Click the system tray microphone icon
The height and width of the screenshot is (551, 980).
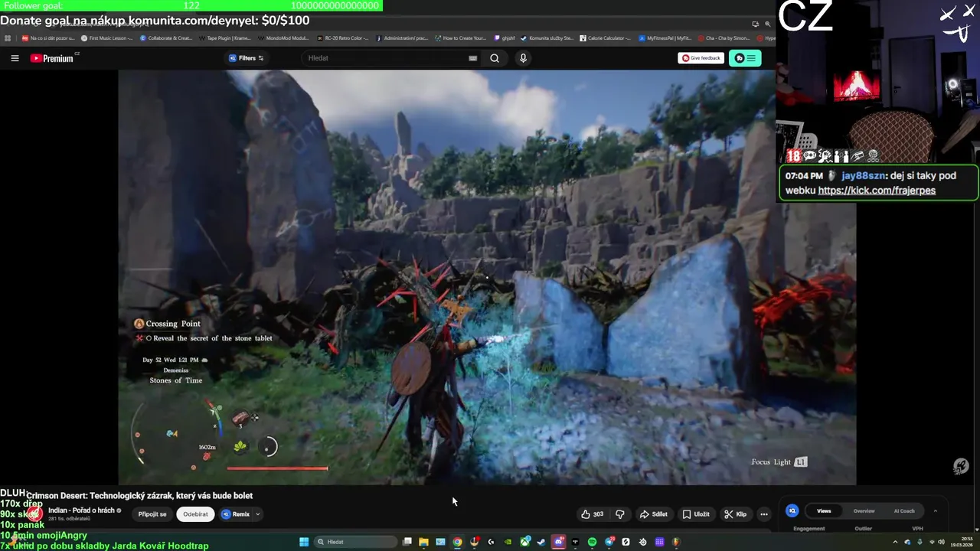pos(920,542)
